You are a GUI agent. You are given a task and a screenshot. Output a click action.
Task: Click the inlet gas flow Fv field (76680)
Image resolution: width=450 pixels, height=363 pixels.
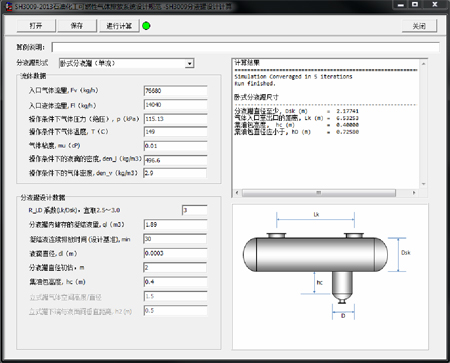coord(176,91)
